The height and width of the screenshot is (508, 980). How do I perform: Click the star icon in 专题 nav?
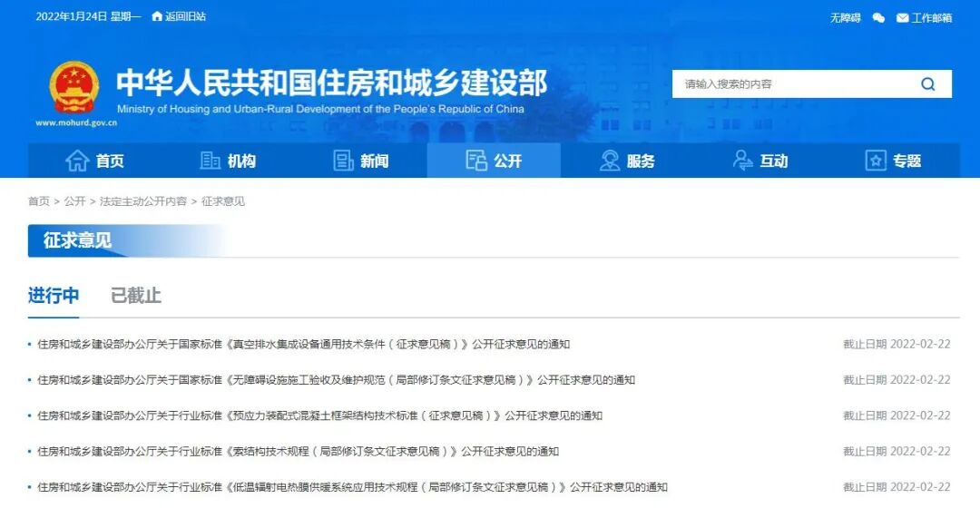876,161
